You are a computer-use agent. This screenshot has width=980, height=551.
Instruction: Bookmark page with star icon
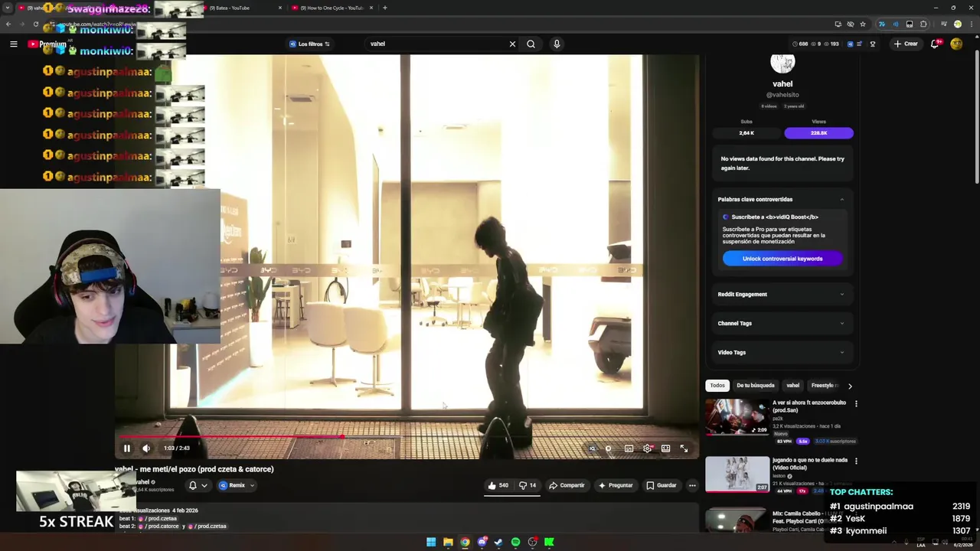point(863,24)
